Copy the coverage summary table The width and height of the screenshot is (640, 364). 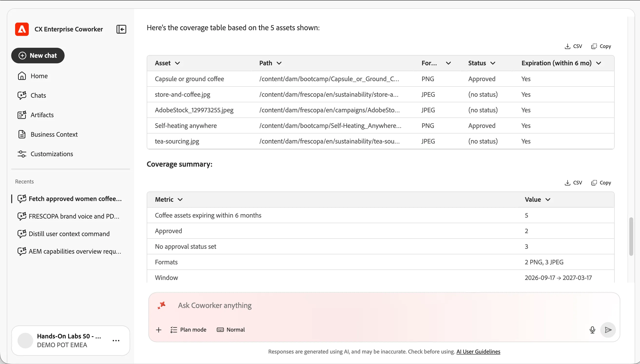coord(601,183)
